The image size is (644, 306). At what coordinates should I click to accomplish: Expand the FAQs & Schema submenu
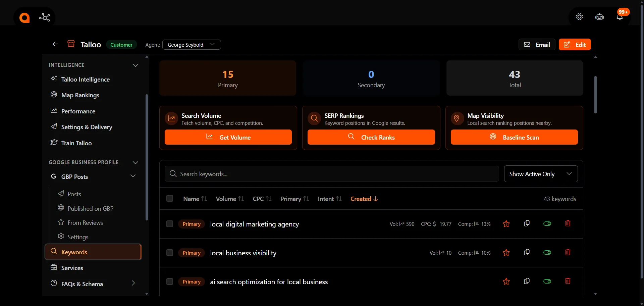(x=133, y=283)
